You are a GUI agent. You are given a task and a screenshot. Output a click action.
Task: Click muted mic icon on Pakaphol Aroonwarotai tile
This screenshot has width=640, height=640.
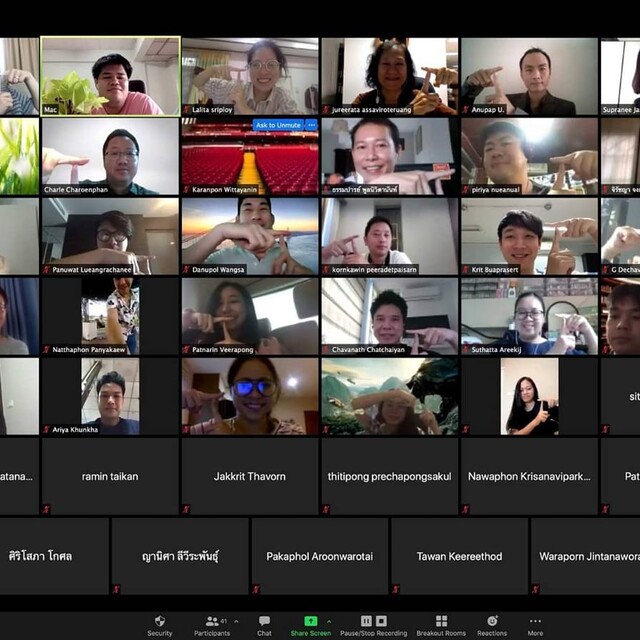click(256, 589)
